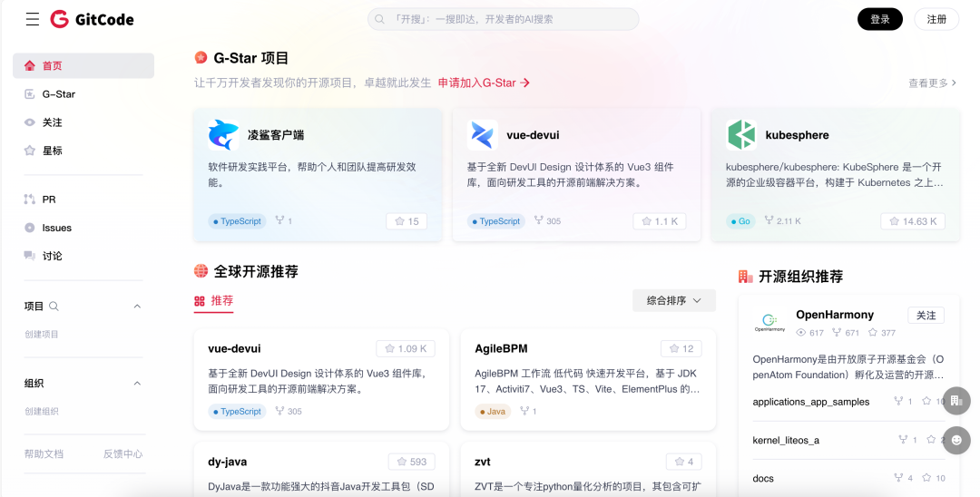
Task: Click the OpenHarmony watch count 617
Action: tap(810, 333)
